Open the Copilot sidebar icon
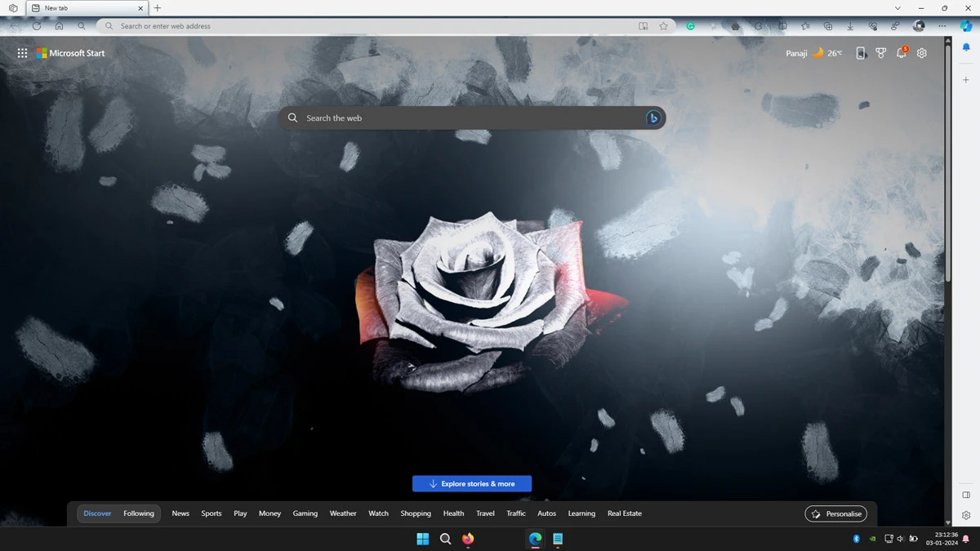980x551 pixels. (966, 26)
